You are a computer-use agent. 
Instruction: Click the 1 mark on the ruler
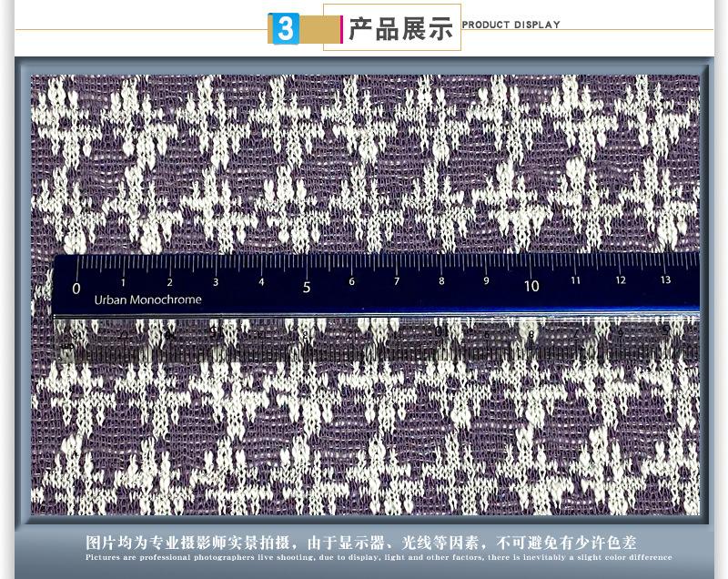pyautogui.click(x=125, y=283)
